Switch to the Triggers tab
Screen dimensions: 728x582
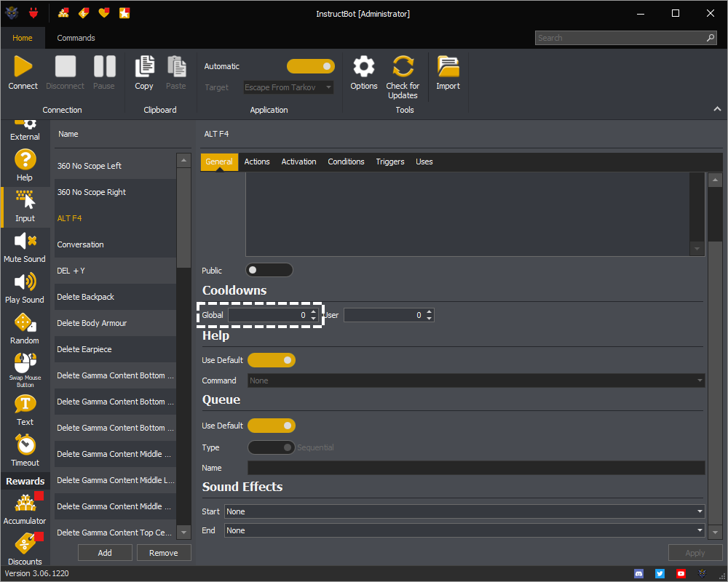pos(390,162)
